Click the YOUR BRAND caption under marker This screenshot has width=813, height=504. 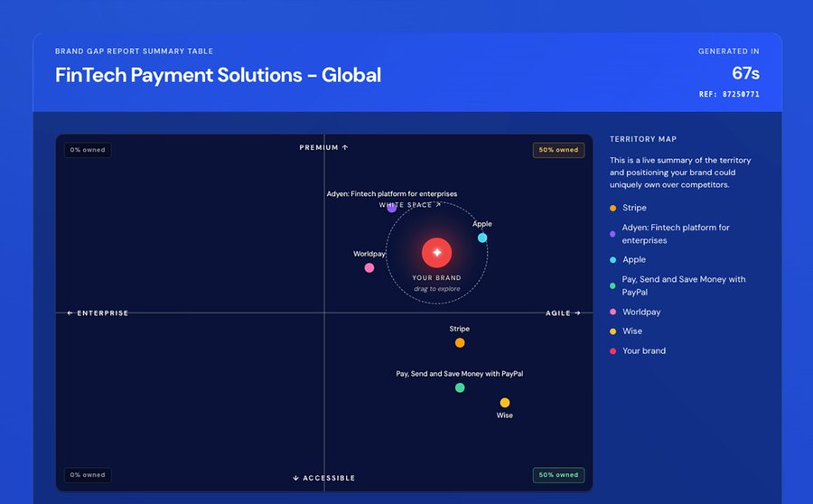436,278
